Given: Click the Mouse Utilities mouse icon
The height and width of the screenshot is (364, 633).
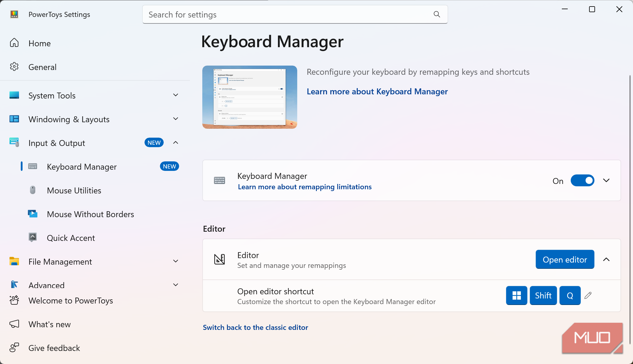Looking at the screenshot, I should [33, 190].
